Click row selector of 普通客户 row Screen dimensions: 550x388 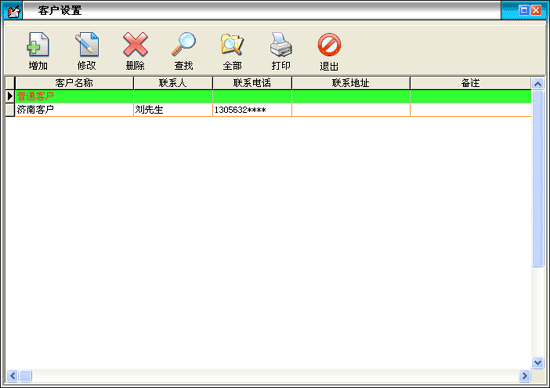tap(10, 96)
